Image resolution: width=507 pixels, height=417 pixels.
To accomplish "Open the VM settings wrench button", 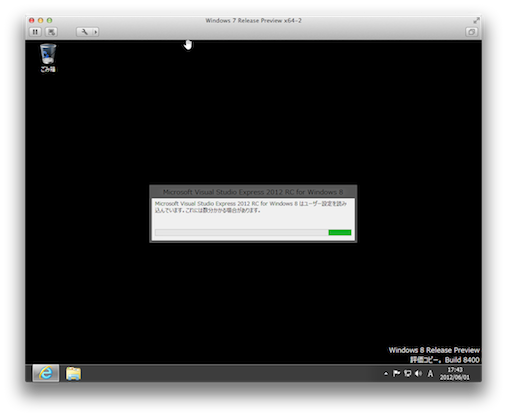I will (84, 32).
